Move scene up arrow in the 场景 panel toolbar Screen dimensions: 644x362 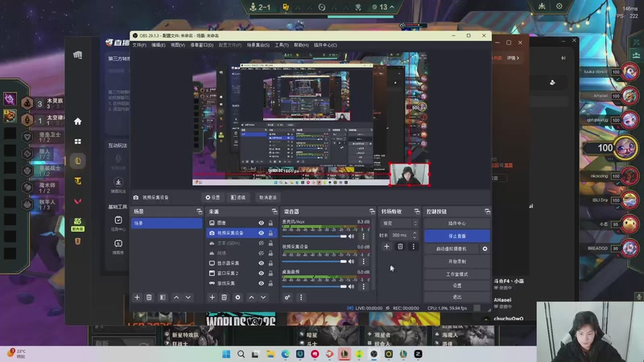[x=176, y=297]
